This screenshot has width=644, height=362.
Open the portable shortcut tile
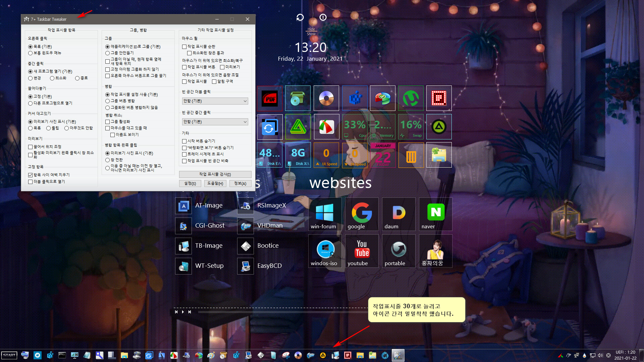point(399,251)
